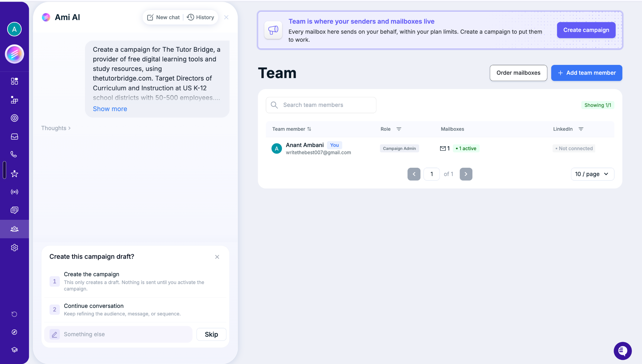
Task: Open the LinkedIn column filter
Action: click(x=581, y=129)
